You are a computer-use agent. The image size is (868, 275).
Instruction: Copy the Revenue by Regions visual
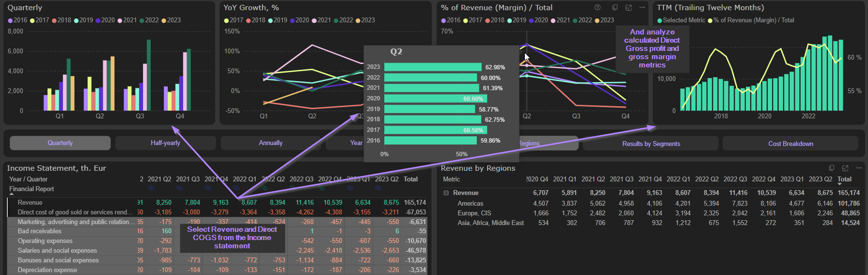pyautogui.click(x=832, y=168)
